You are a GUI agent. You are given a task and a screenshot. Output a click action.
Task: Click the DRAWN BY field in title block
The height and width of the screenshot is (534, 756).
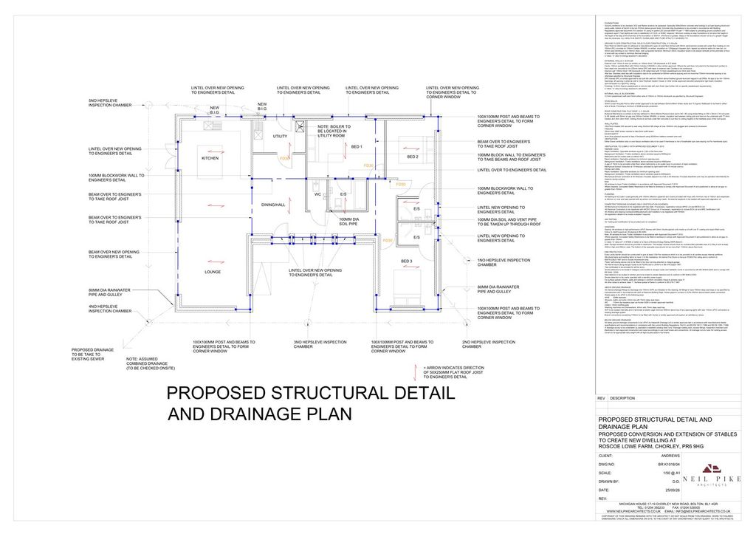click(639, 482)
